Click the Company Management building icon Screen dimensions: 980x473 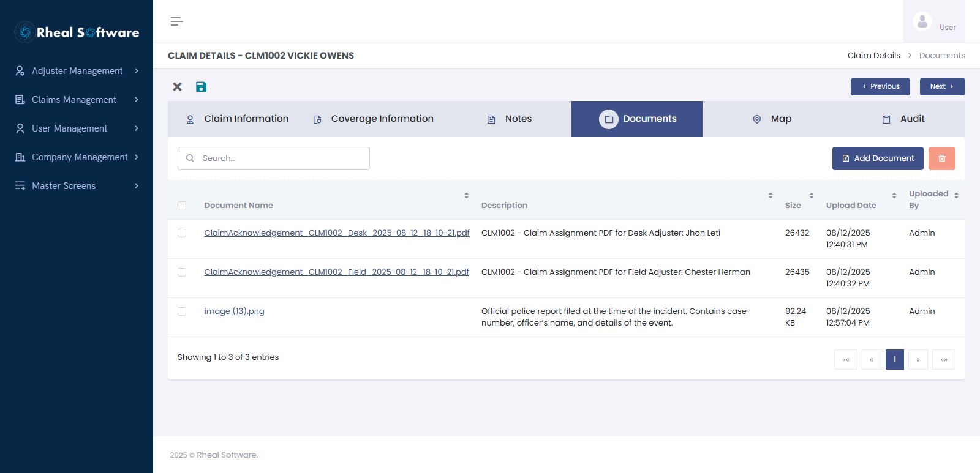(x=20, y=157)
